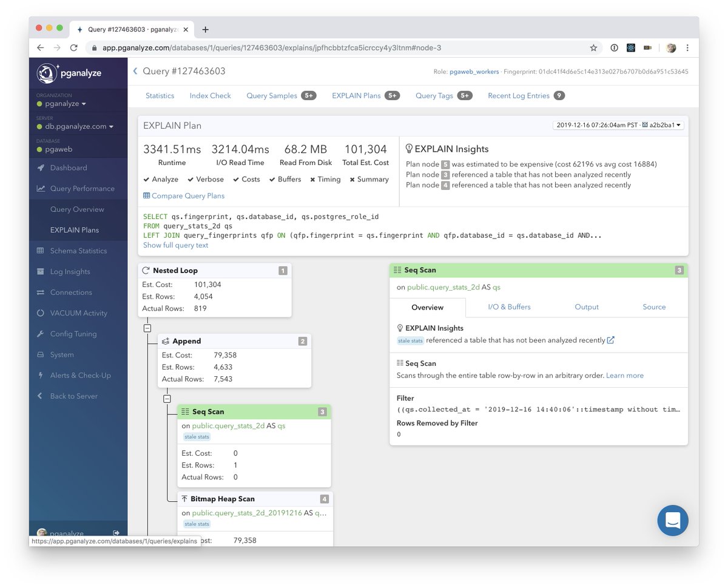Viewport: 728px width, 588px height.
Task: Select the Source tab in the node panel
Action: click(x=654, y=307)
